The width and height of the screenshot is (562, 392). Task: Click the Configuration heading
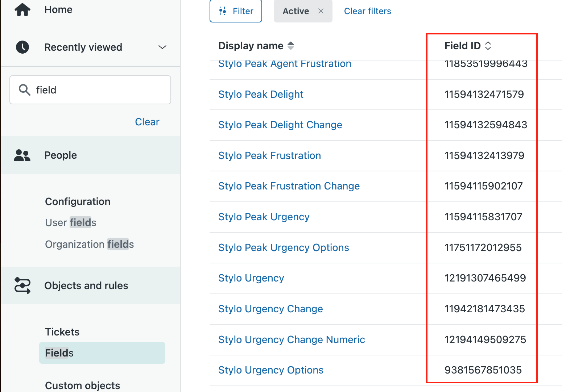78,201
